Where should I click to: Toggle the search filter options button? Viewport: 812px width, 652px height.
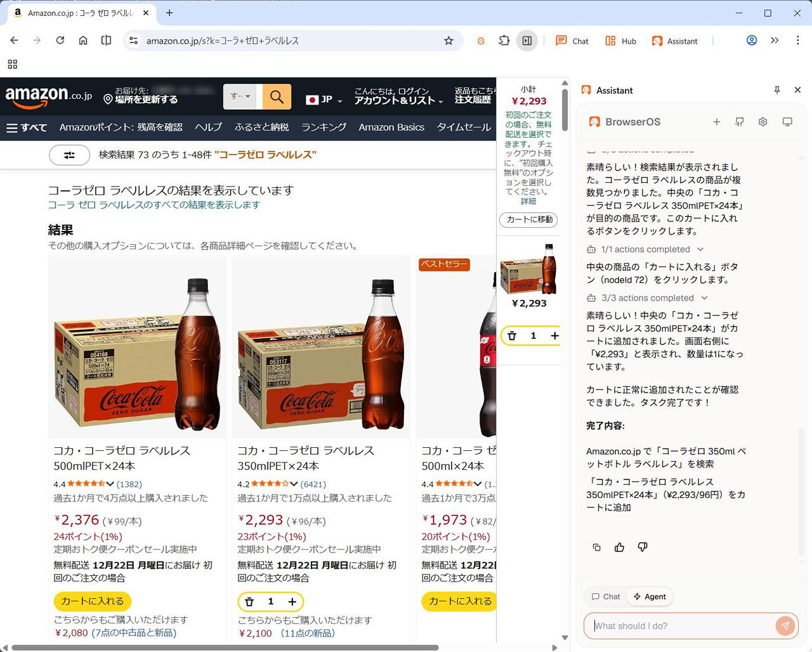[69, 155]
